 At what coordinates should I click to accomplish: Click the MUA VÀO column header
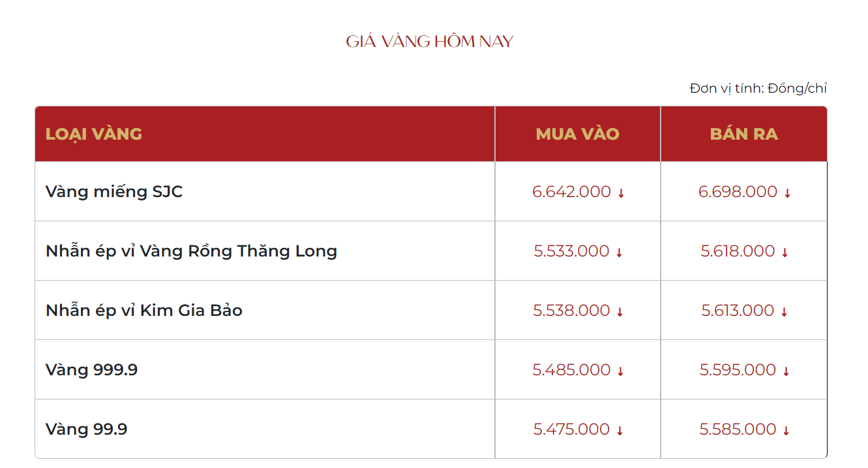coord(578,134)
